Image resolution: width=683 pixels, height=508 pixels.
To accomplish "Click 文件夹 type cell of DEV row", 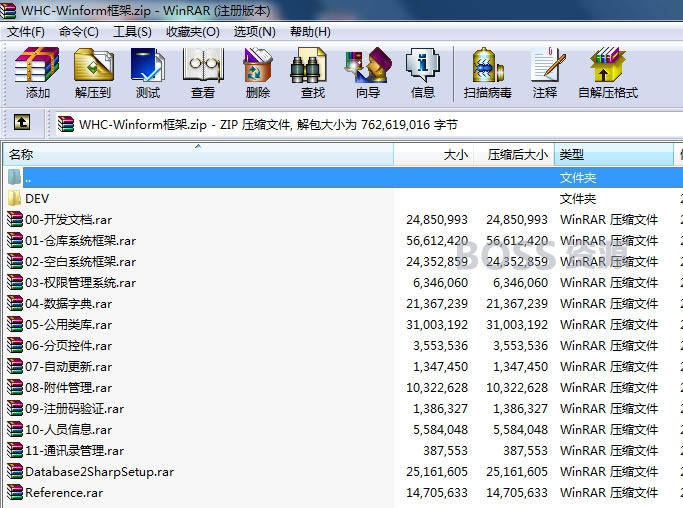I will click(x=578, y=199).
